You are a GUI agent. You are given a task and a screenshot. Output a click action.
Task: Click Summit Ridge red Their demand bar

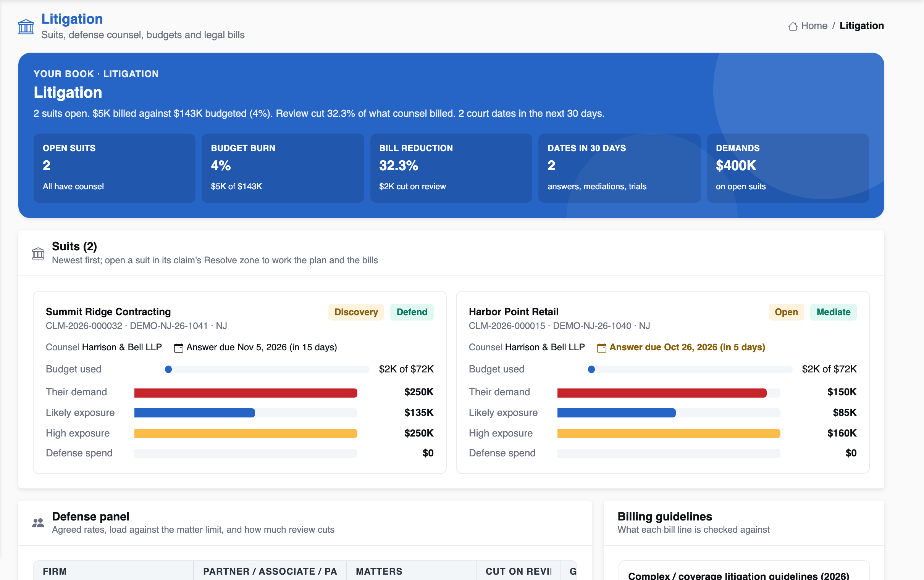coord(246,393)
